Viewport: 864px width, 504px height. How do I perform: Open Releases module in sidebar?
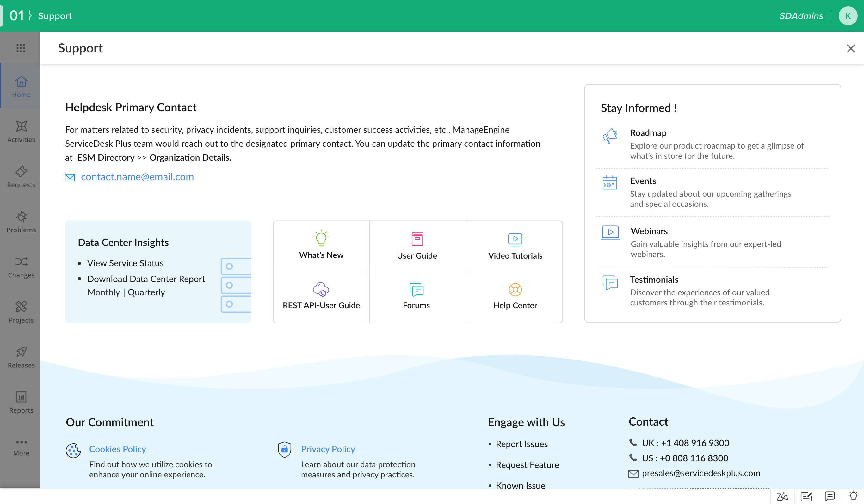21,357
